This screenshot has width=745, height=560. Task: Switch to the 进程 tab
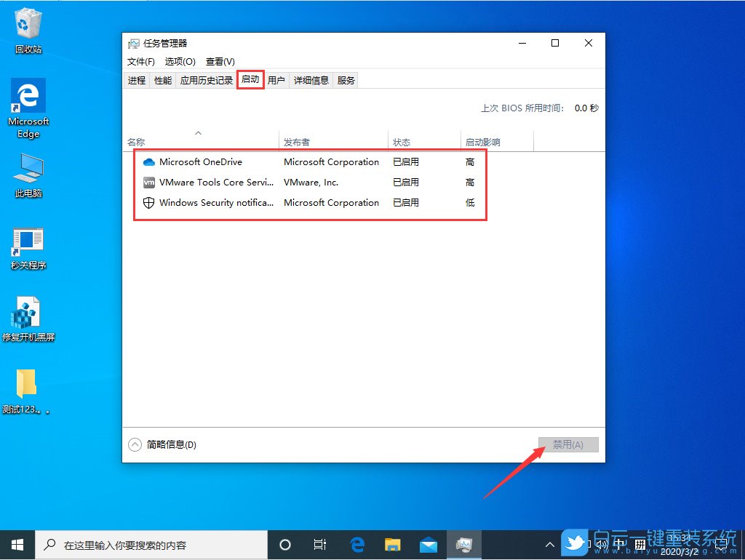tap(136, 80)
